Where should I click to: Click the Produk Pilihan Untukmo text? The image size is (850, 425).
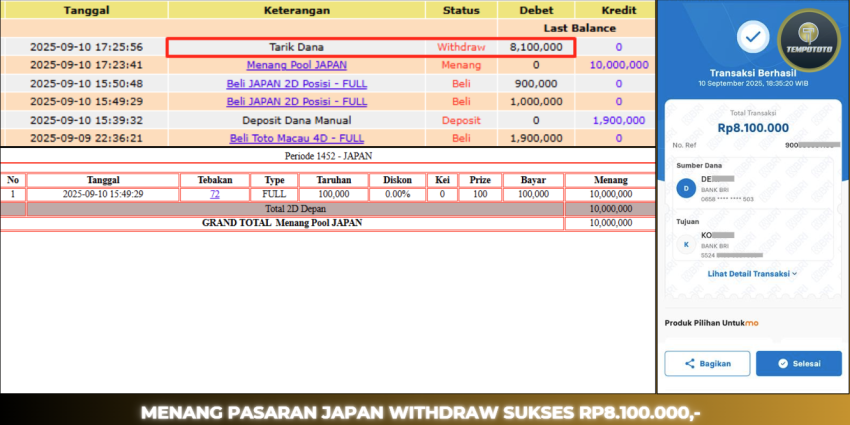point(711,323)
